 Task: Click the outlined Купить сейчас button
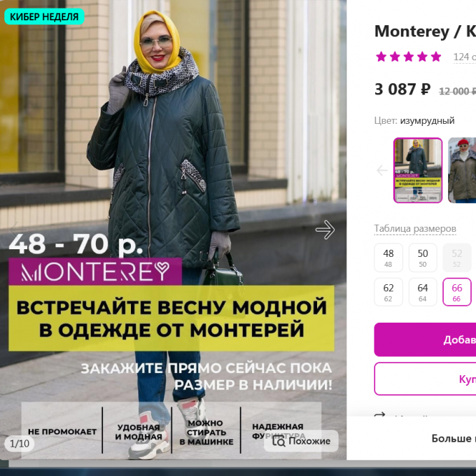coord(425,379)
